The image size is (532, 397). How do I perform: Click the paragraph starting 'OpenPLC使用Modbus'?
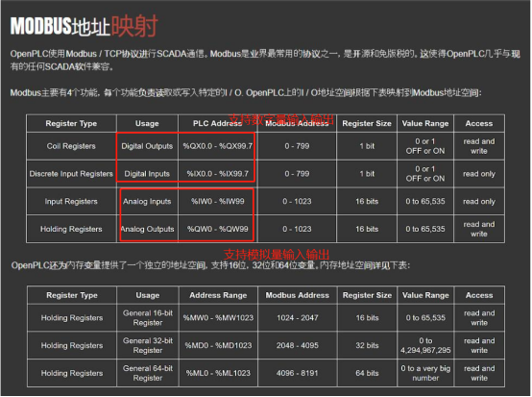coord(265,60)
